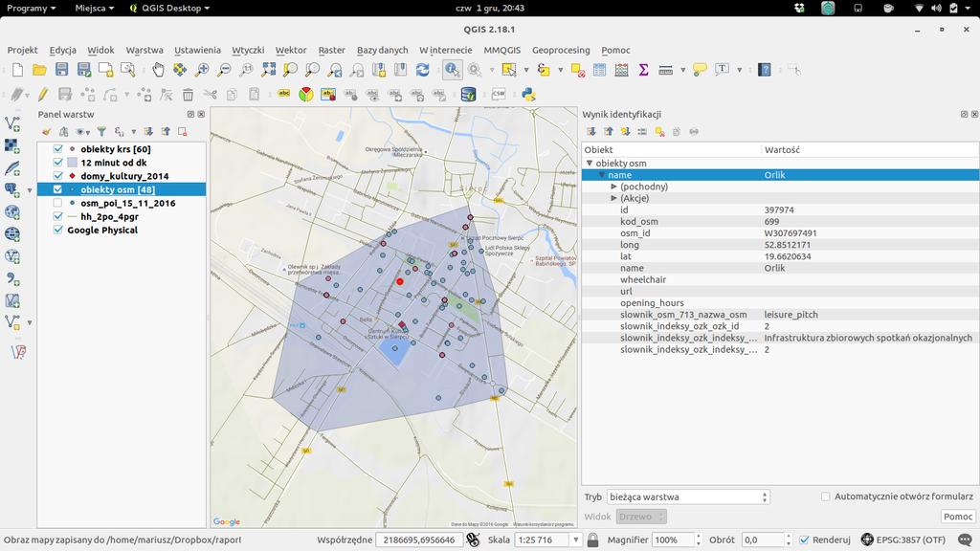Uncheck the obiekty osm [48] layer
980x551 pixels.
click(58, 189)
